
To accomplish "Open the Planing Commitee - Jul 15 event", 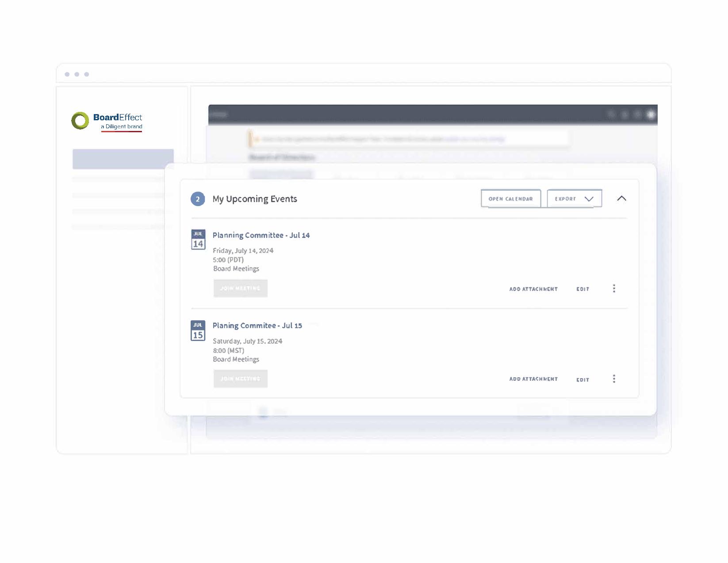I will pos(257,326).
